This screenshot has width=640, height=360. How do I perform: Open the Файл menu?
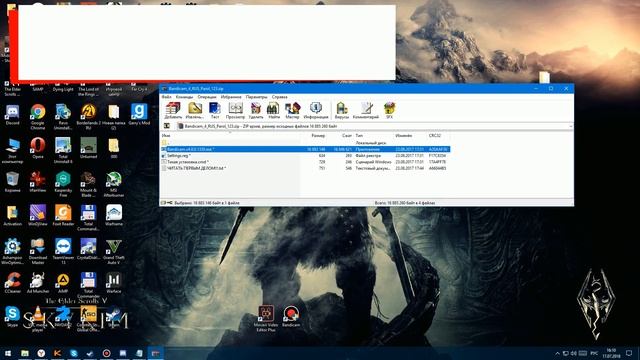tap(167, 97)
